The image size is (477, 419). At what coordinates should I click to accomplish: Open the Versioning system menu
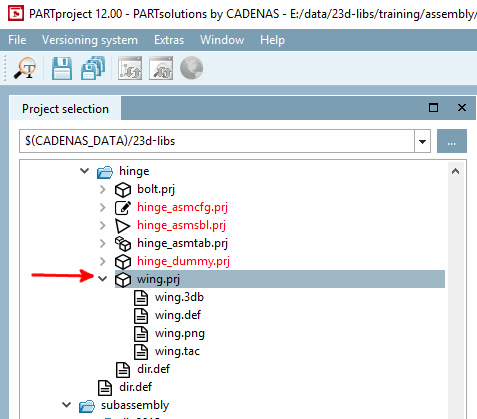(90, 40)
